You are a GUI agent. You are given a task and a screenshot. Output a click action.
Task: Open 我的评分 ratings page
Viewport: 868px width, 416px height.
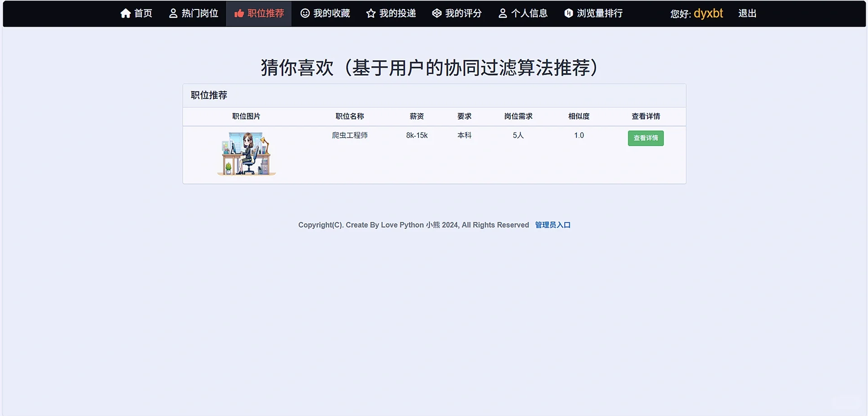tap(457, 14)
